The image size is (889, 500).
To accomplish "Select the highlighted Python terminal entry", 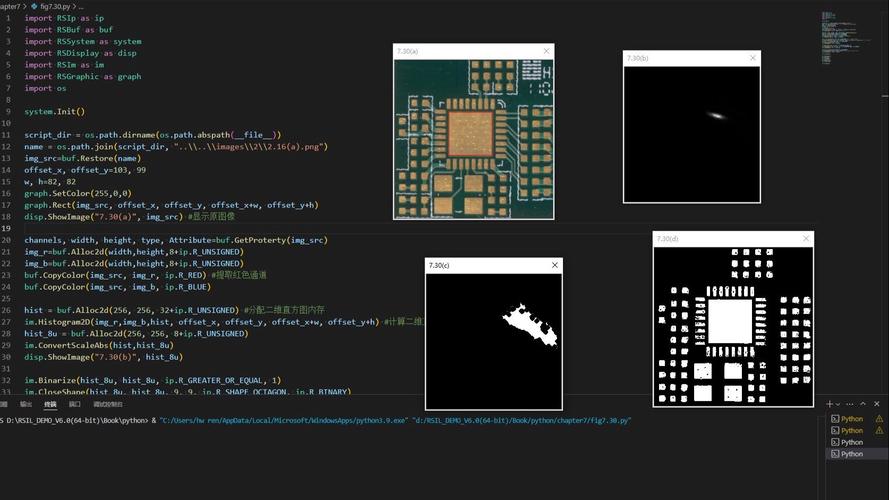I will point(857,454).
